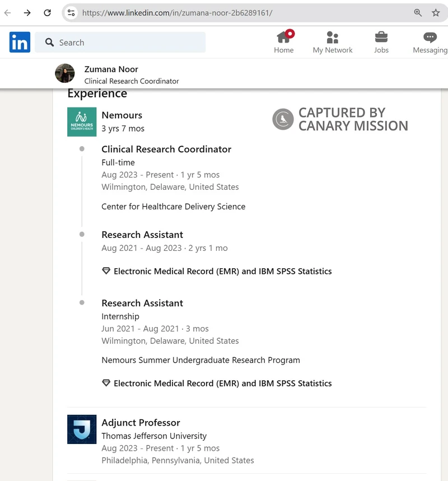Open site information icon in address bar
The width and height of the screenshot is (448, 481).
(x=71, y=12)
